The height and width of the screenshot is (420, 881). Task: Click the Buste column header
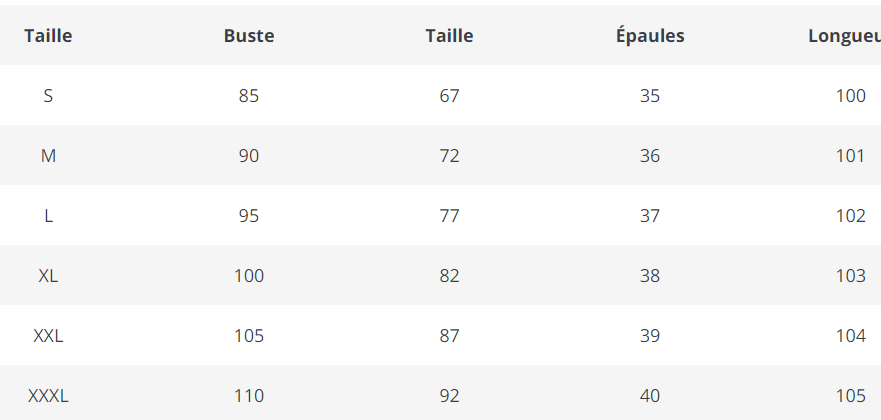tap(249, 36)
